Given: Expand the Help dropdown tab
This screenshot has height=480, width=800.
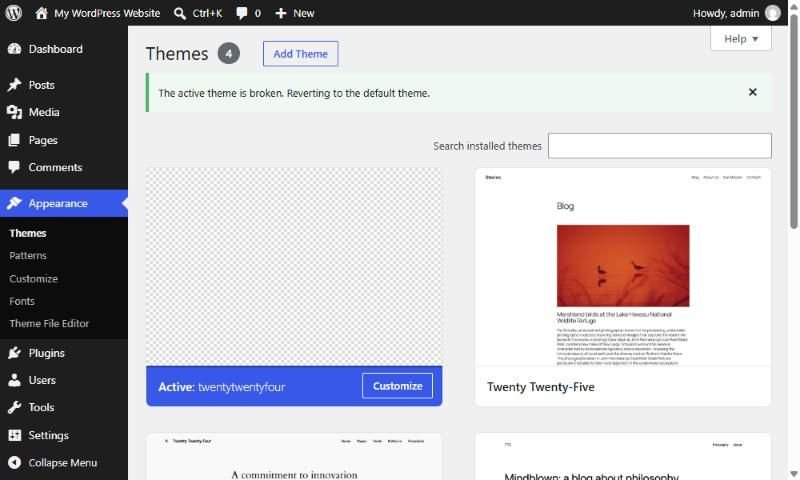Looking at the screenshot, I should point(741,39).
